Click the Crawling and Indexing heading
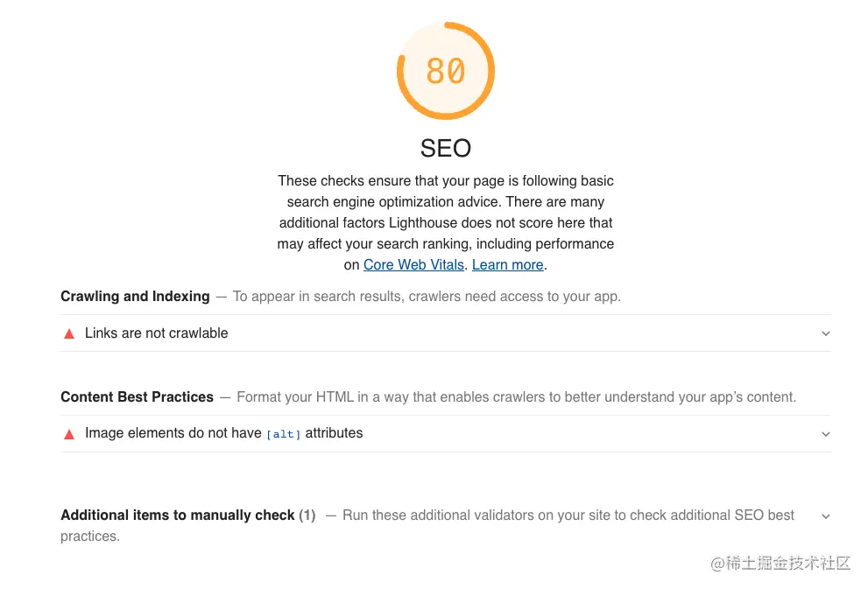The image size is (868, 589). click(x=135, y=297)
